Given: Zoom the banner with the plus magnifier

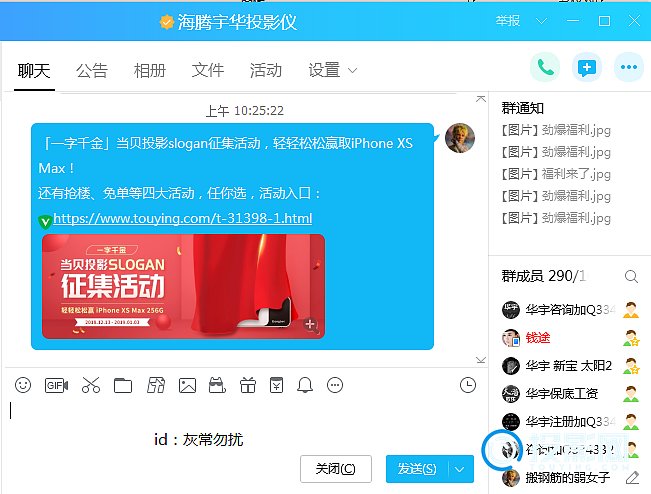Looking at the screenshot, I should [311, 325].
